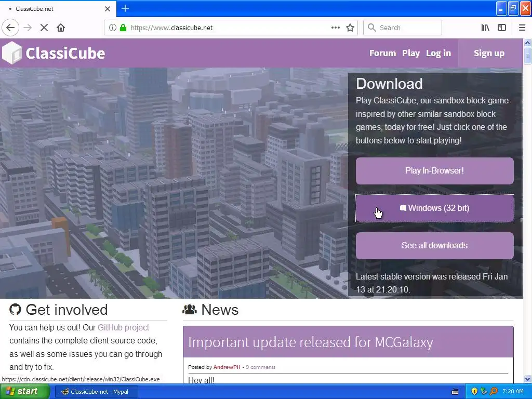Open the GitHub project link

click(x=124, y=327)
